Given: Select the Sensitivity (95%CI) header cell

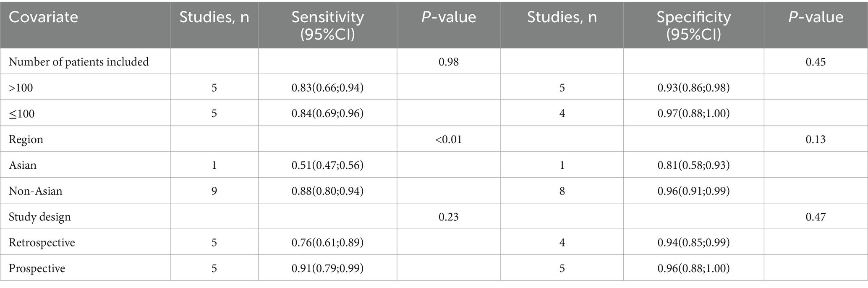Looking at the screenshot, I should (x=327, y=25).
